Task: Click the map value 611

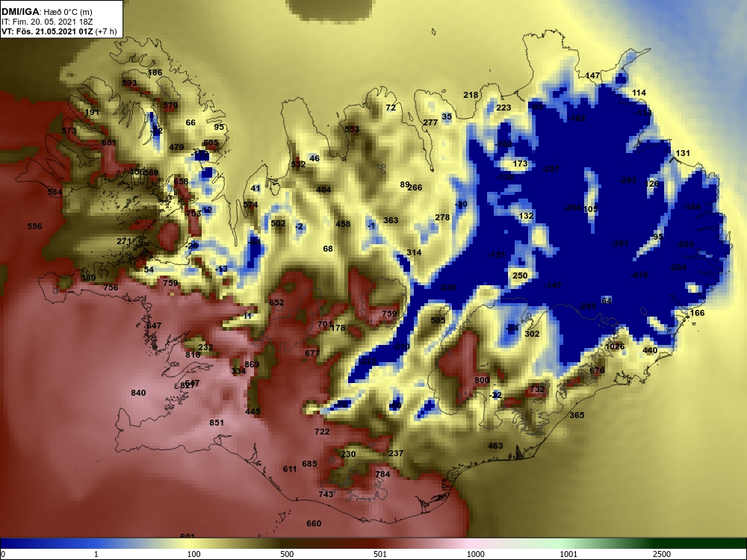Action: pos(290,469)
